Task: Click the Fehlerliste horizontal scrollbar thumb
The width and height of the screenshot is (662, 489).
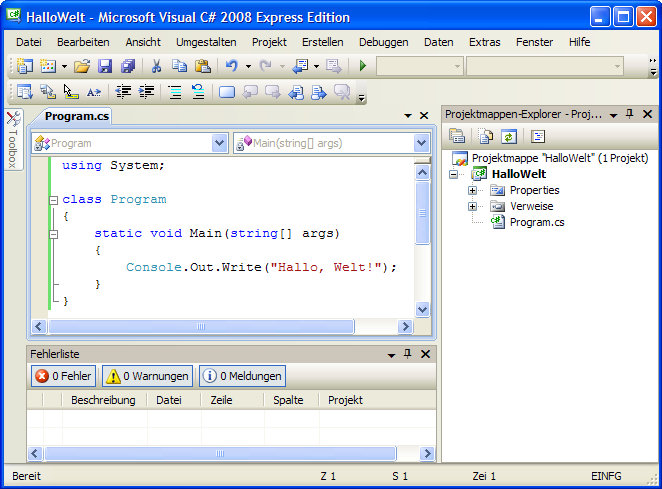Action: click(x=220, y=454)
